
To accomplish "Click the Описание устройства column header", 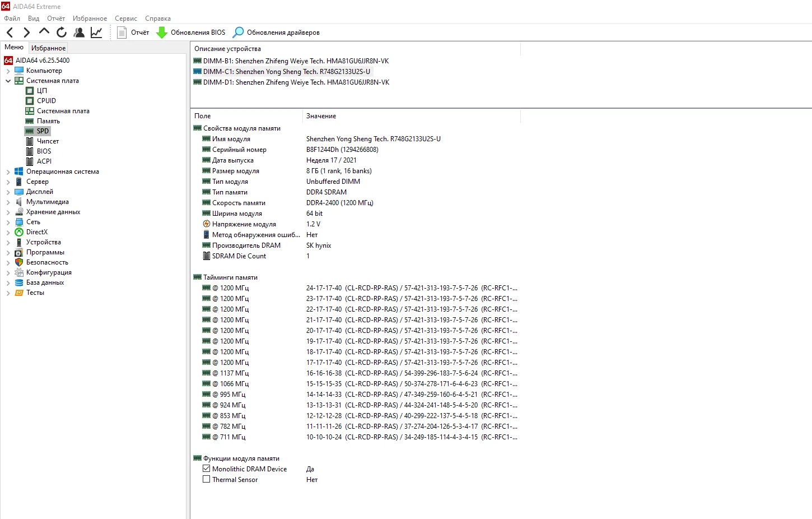I will (x=356, y=49).
